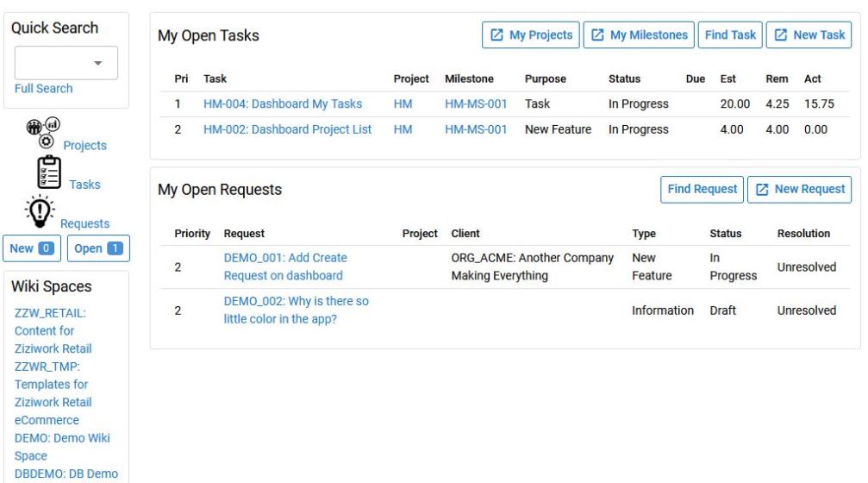Open My Milestones external link button
This screenshot has height=483, width=868.
[x=638, y=34]
